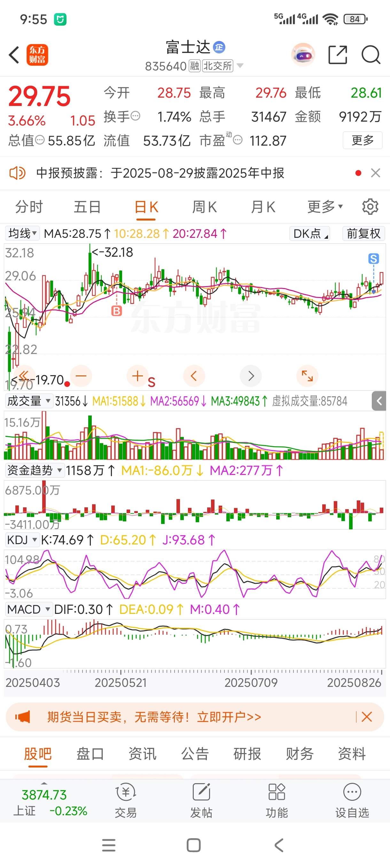
Task: Tap 更多 button for more quote data
Action: click(363, 140)
